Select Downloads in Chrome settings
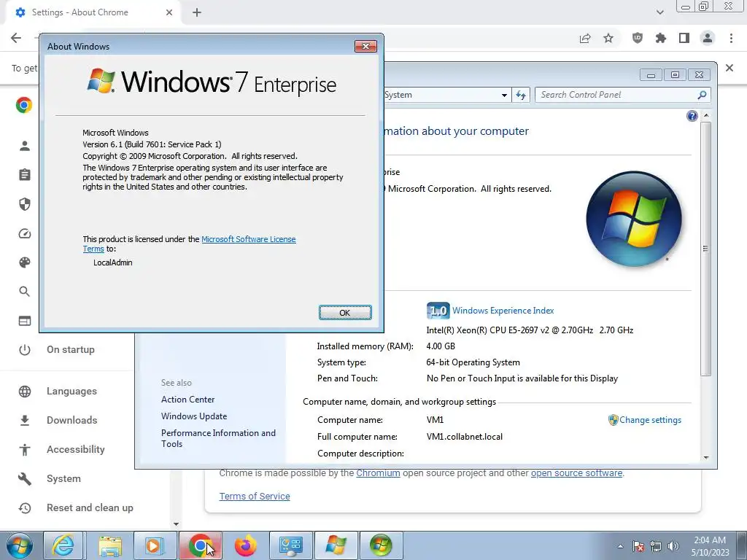This screenshot has width=747, height=560. click(71, 421)
